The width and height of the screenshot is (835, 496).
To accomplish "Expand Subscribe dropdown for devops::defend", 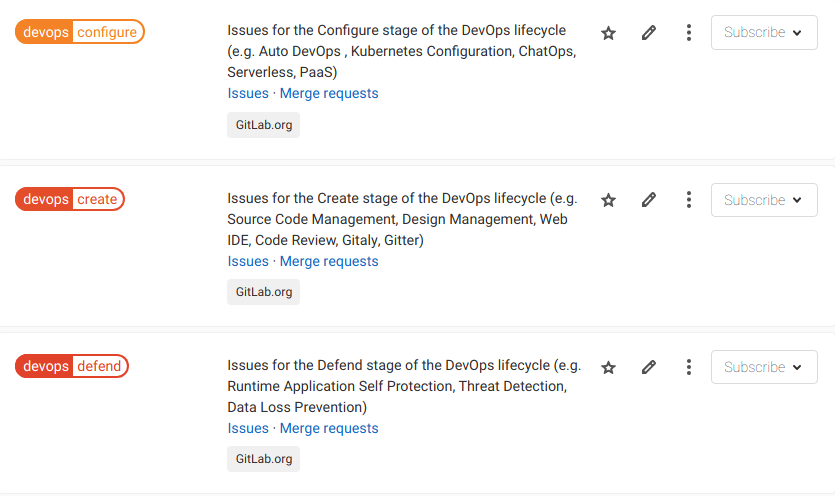I will [764, 367].
